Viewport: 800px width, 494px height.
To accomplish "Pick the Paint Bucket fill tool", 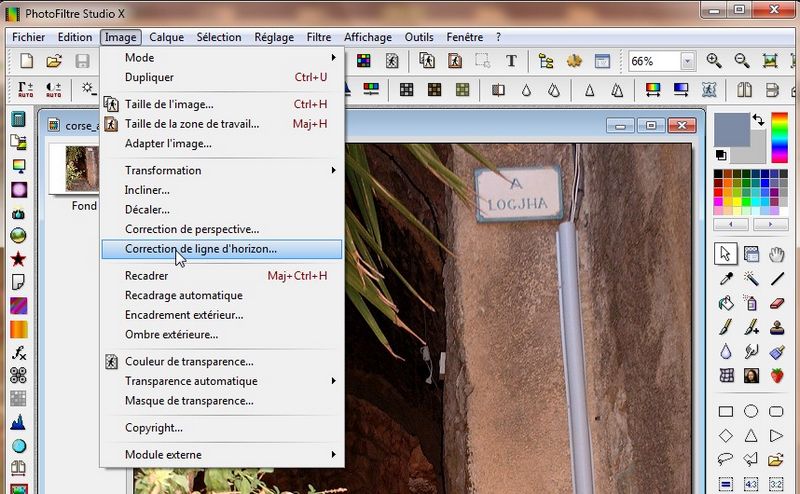I will pos(726,303).
